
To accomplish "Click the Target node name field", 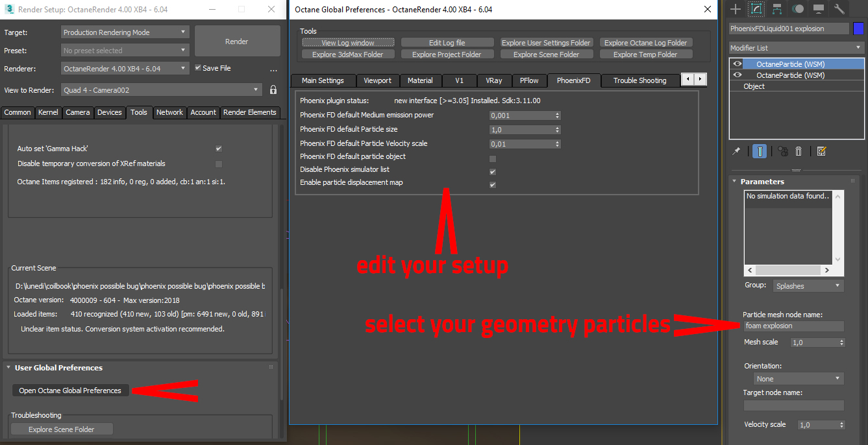I will click(793, 405).
